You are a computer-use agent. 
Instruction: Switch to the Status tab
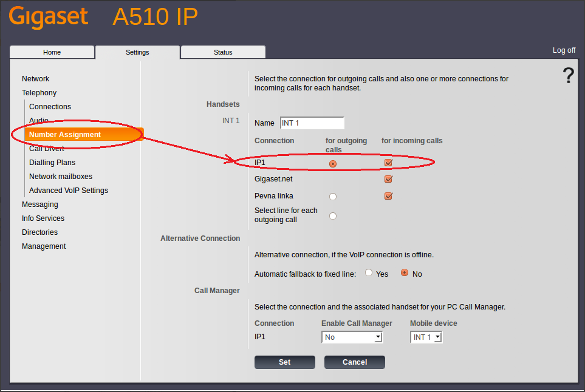[223, 52]
